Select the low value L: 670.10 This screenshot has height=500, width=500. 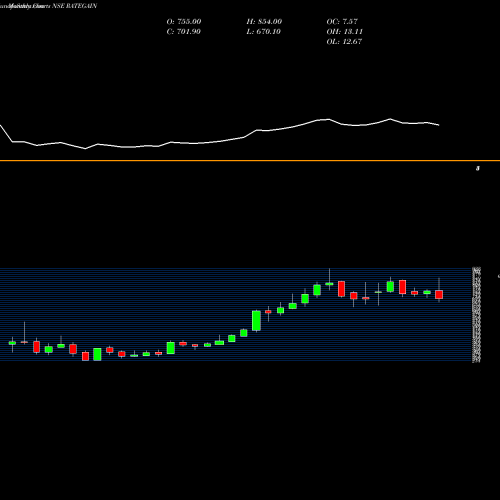[x=263, y=32]
